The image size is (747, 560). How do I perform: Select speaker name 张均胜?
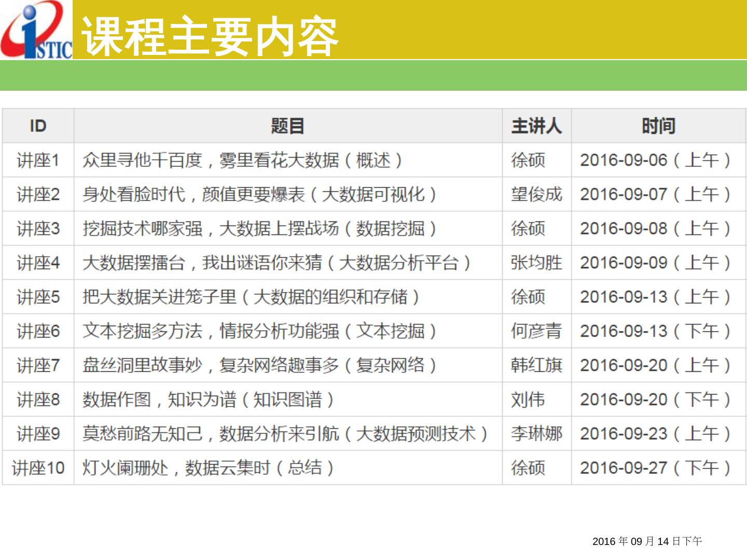(536, 263)
